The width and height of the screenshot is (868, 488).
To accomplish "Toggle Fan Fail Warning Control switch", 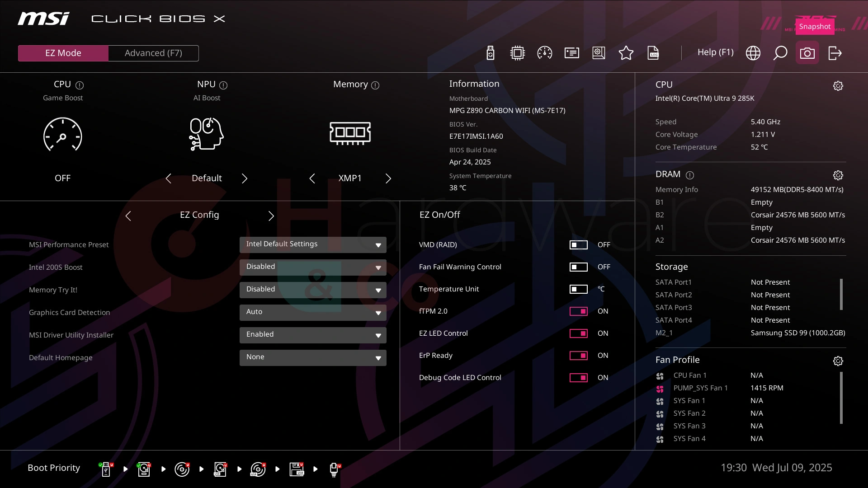I will (579, 267).
